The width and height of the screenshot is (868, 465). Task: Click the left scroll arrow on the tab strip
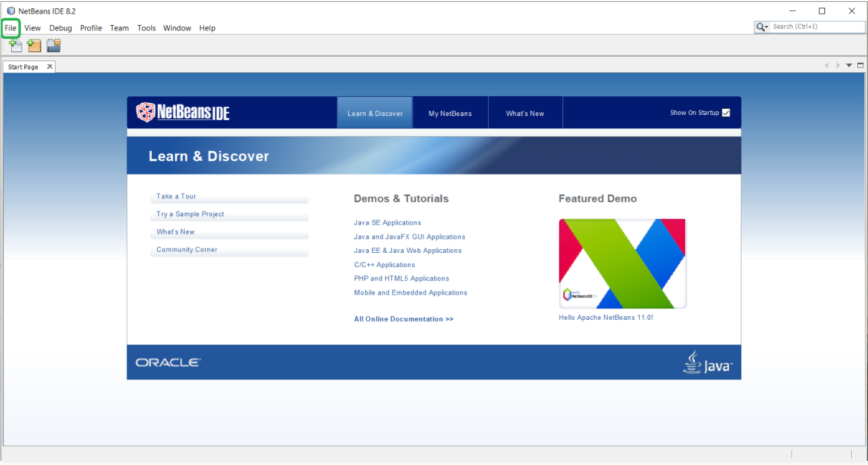pyautogui.click(x=826, y=65)
